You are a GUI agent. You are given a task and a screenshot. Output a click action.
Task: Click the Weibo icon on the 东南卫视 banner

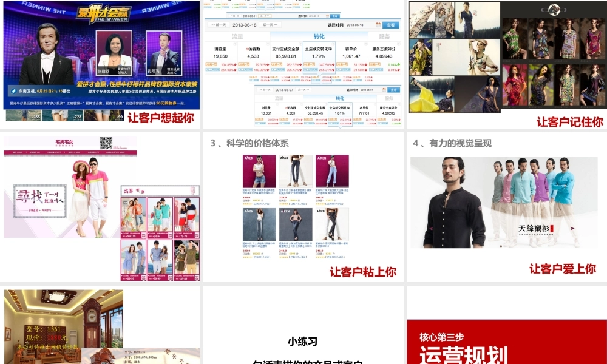[13, 91]
